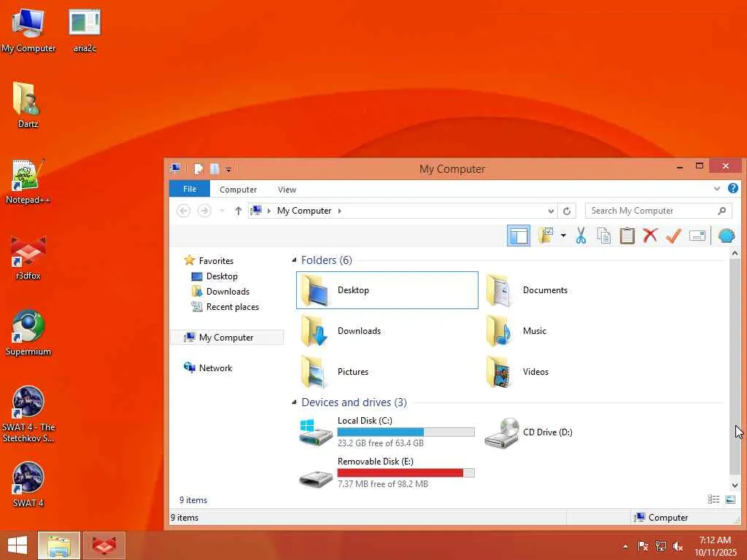Click the New folder quick access icon
Image resolution: width=747 pixels, height=560 pixels.
click(214, 168)
